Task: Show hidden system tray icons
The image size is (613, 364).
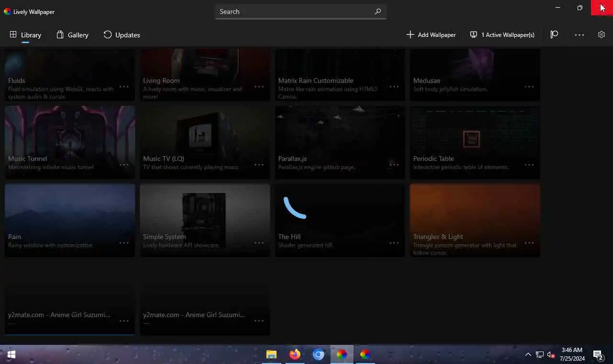Action: click(x=528, y=354)
